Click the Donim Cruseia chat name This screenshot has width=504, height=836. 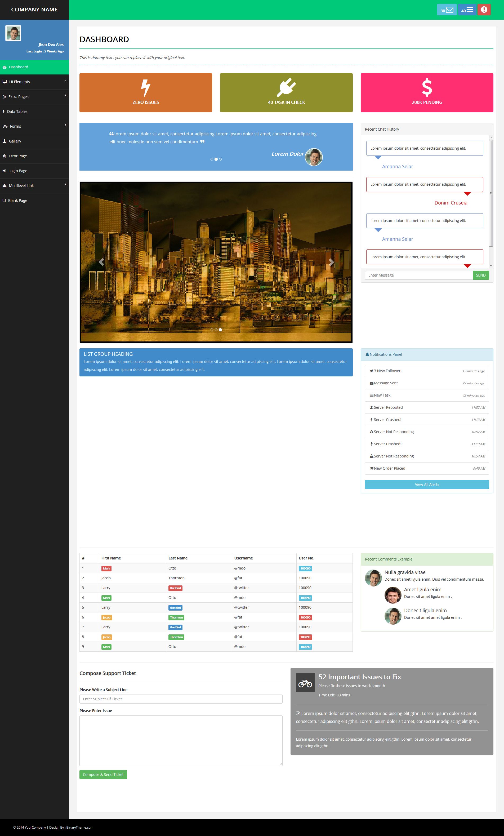(451, 203)
